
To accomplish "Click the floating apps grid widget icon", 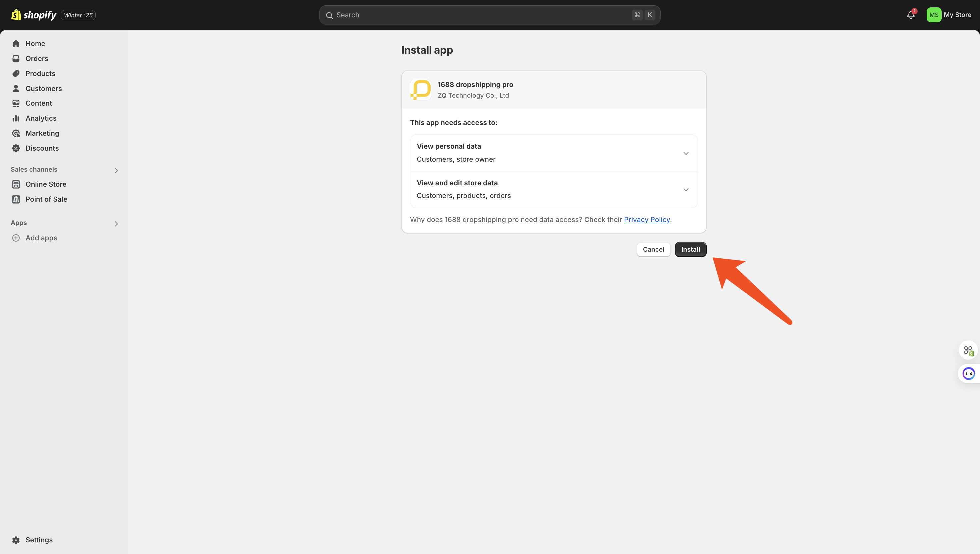I will click(968, 350).
